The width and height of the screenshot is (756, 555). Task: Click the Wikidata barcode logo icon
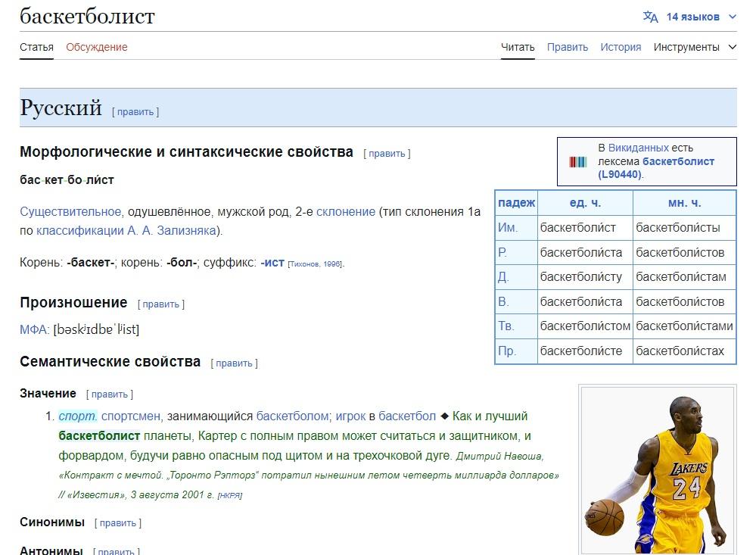[x=578, y=161]
